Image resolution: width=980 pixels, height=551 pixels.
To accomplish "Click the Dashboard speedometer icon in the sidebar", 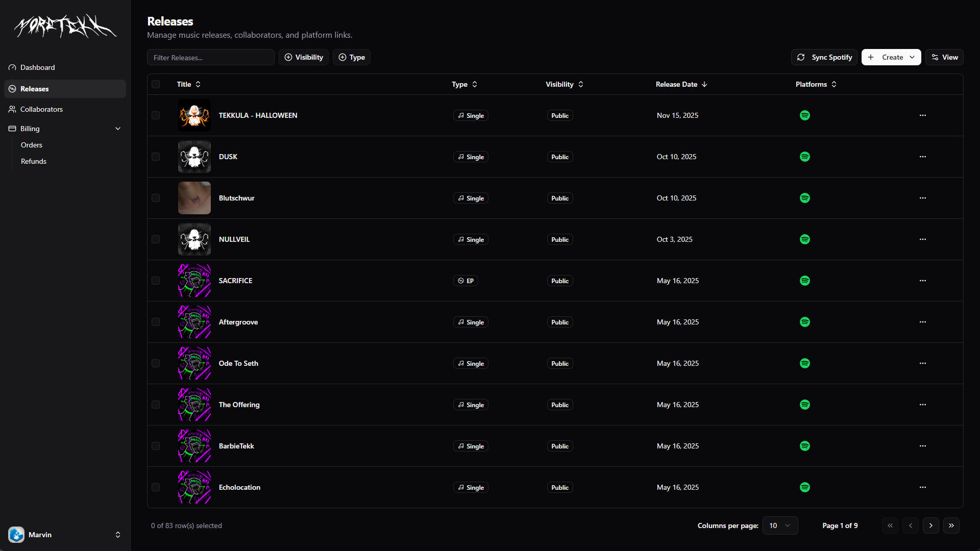I will (12, 67).
